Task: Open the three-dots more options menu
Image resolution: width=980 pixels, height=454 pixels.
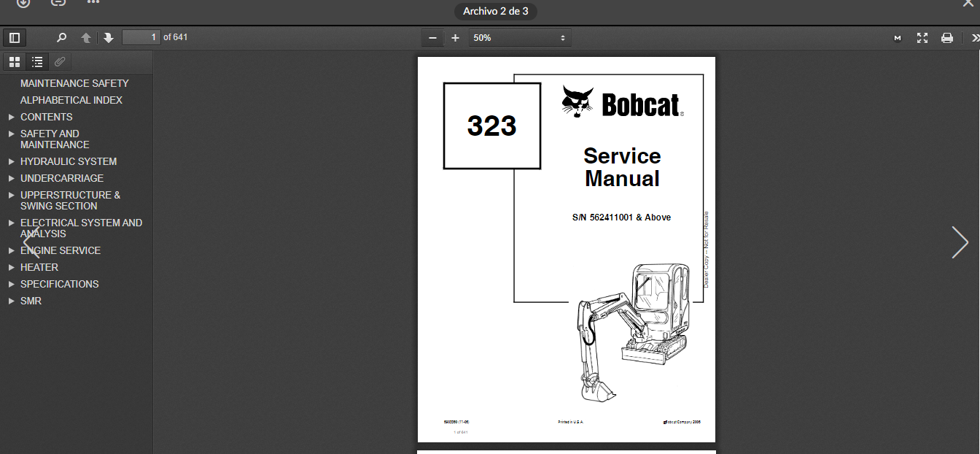Action: click(93, 3)
